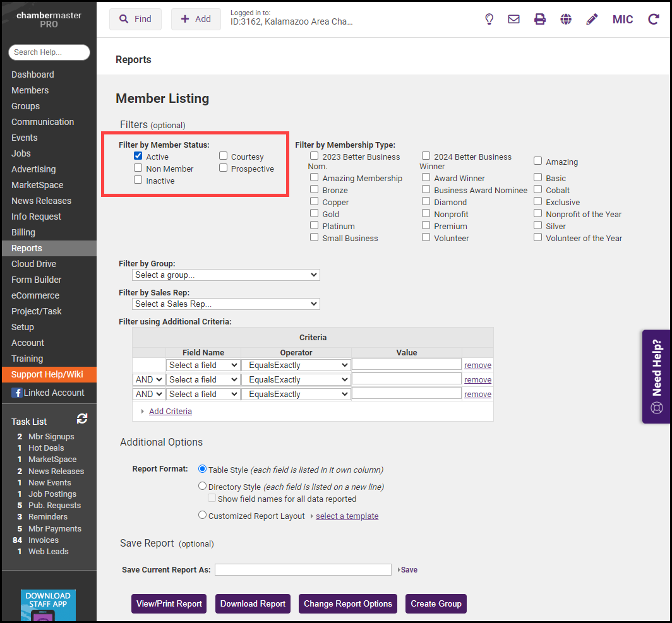This screenshot has width=672, height=623.
Task: Open Billing from the left navigation
Action: coord(23,232)
